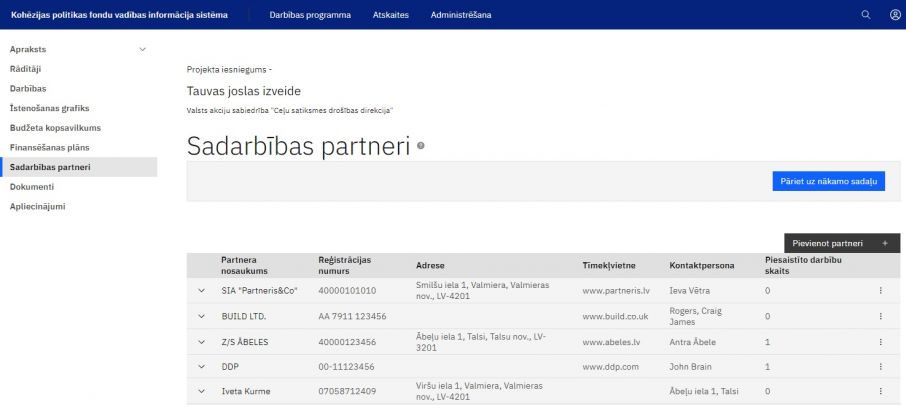
Task: Open the user profile icon
Action: click(895, 15)
